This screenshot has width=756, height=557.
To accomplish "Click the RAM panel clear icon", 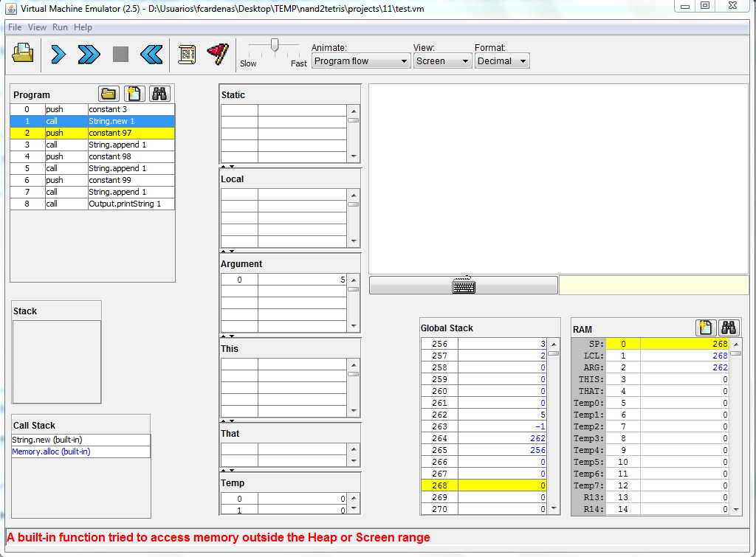I will pos(705,328).
